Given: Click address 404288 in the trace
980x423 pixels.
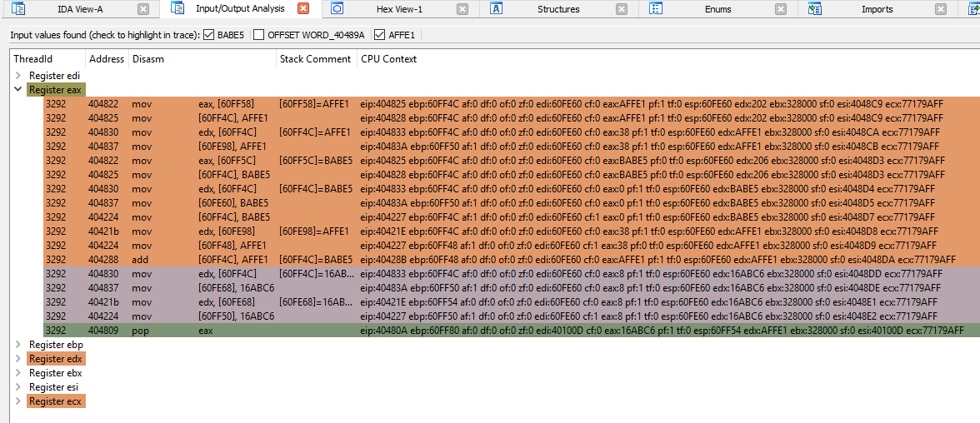Looking at the screenshot, I should [102, 259].
